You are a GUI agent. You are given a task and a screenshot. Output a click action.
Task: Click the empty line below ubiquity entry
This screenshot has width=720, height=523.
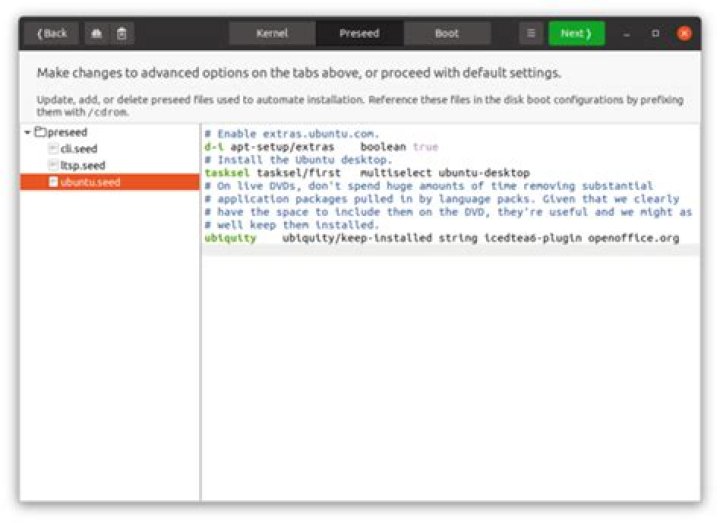450,251
